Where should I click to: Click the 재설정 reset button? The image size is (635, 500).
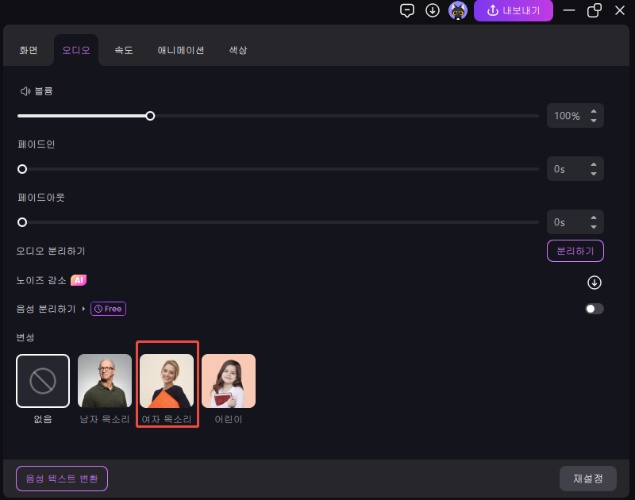click(x=588, y=479)
